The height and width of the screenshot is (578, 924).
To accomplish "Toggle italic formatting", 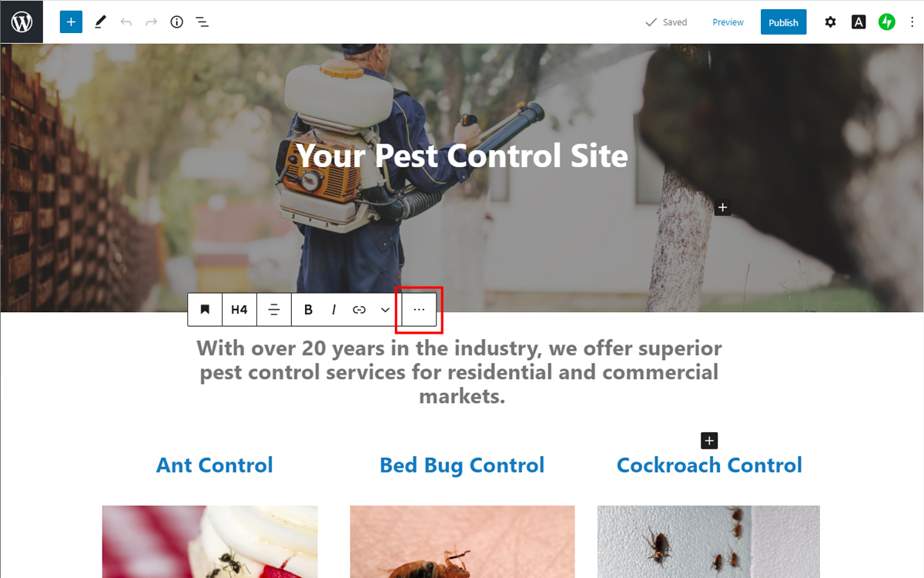I will click(333, 310).
